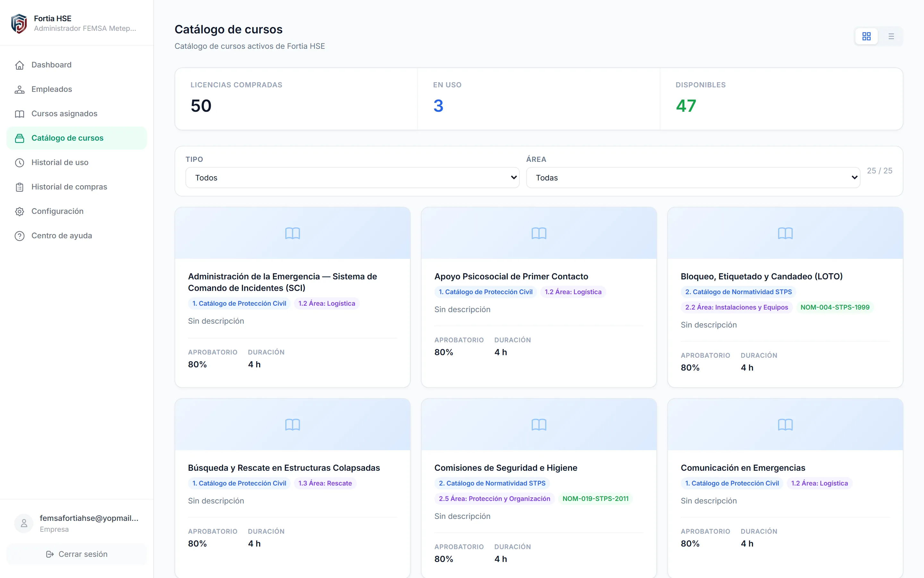Click book icon on Administración de la Emergencia card

(293, 233)
